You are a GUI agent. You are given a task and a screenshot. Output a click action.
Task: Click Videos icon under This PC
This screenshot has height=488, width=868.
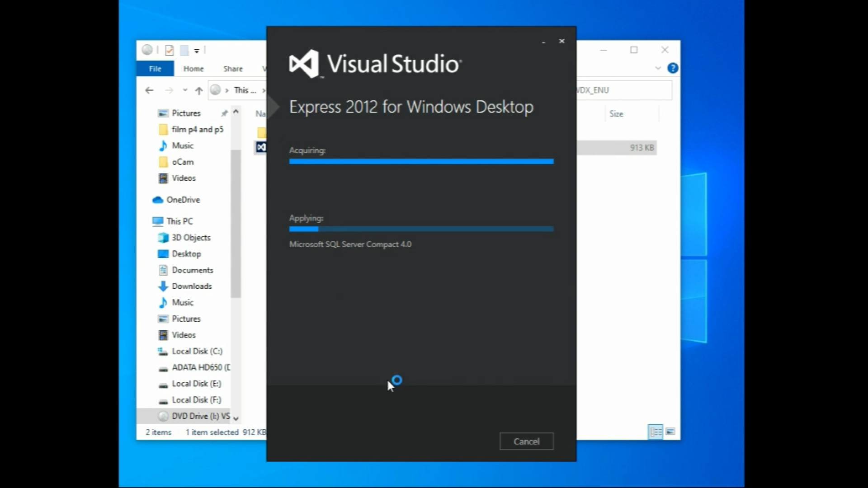click(x=163, y=335)
